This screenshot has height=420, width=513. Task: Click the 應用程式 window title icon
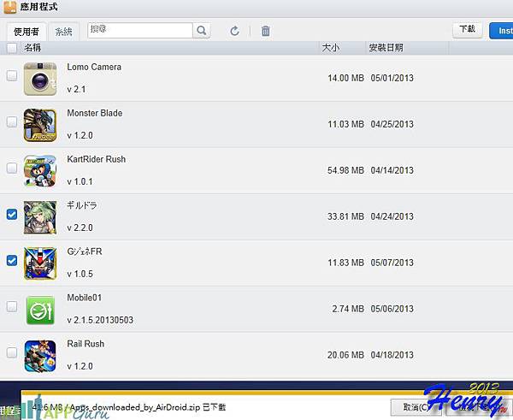9,7
